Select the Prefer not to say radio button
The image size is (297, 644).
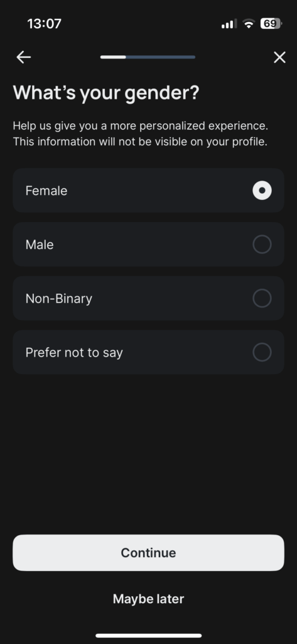262,352
